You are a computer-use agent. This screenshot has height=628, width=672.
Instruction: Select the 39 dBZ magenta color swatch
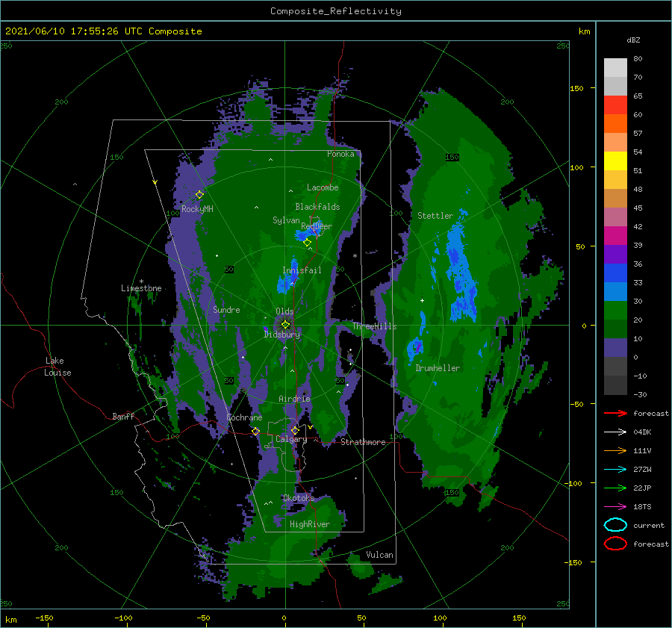coord(615,236)
